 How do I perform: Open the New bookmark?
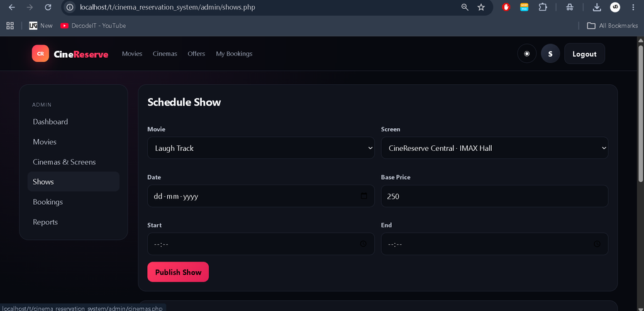click(41, 25)
